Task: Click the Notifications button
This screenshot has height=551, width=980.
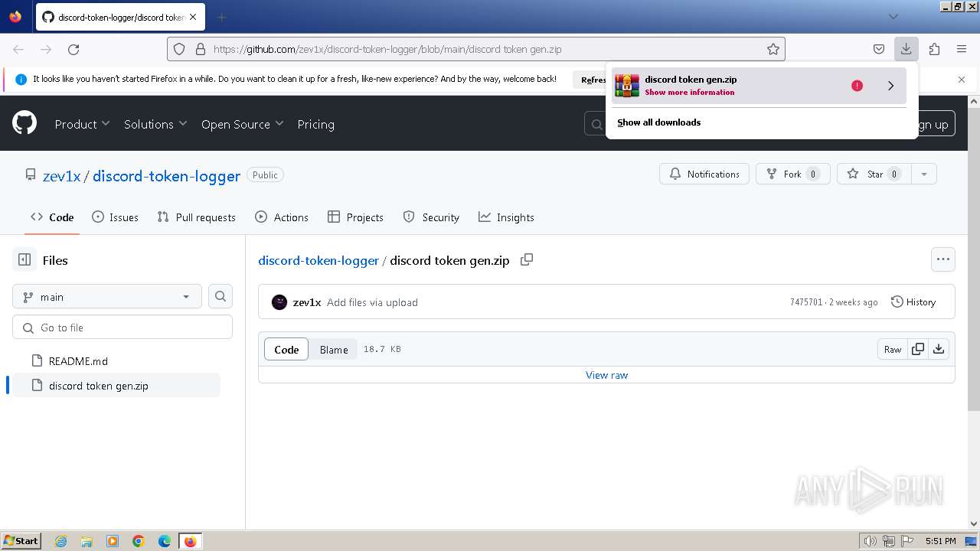Action: 704,174
